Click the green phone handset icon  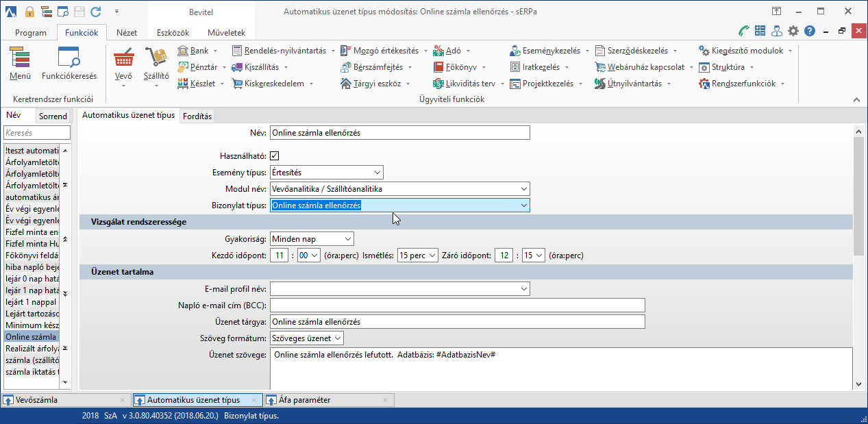(x=744, y=31)
